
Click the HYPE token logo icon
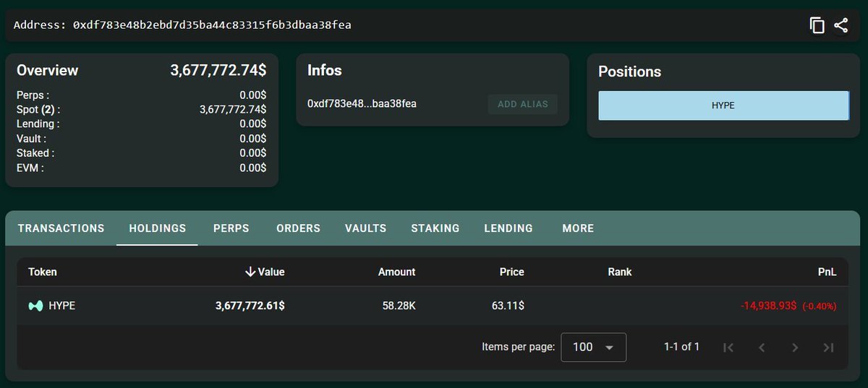click(35, 306)
